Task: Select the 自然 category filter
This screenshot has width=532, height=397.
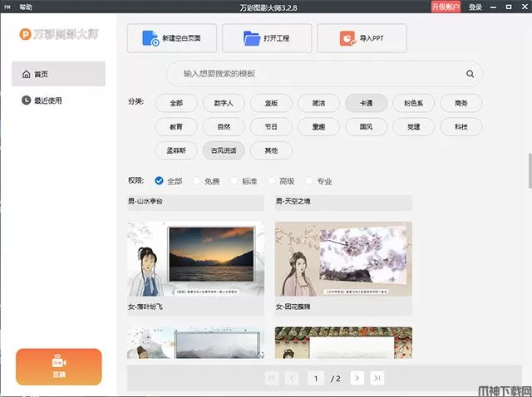Action: click(224, 127)
